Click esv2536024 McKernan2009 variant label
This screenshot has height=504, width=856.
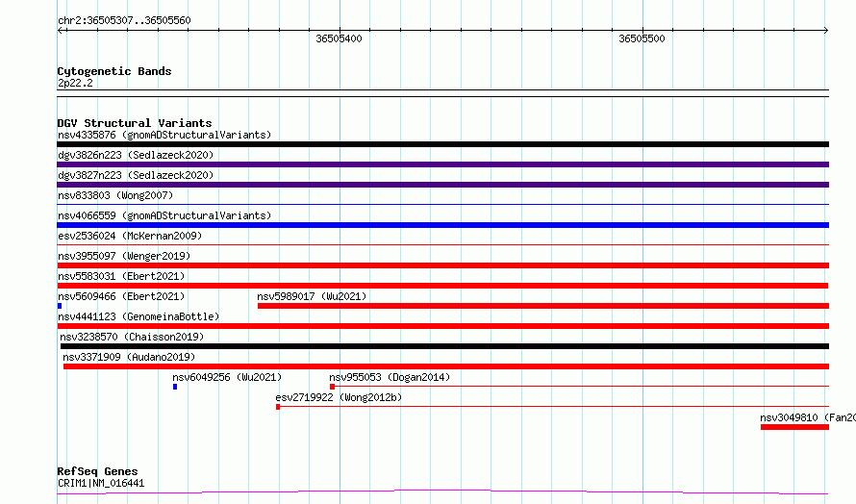130,236
